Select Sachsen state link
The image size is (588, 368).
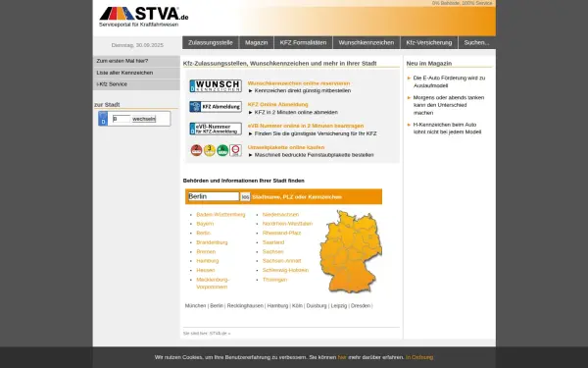[x=272, y=251]
